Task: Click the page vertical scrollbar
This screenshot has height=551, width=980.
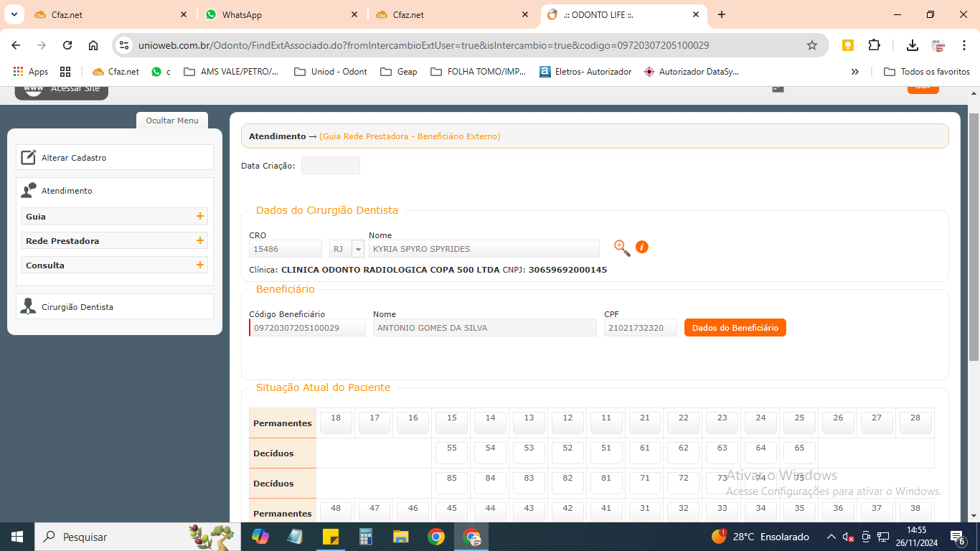Action: pos(974,237)
